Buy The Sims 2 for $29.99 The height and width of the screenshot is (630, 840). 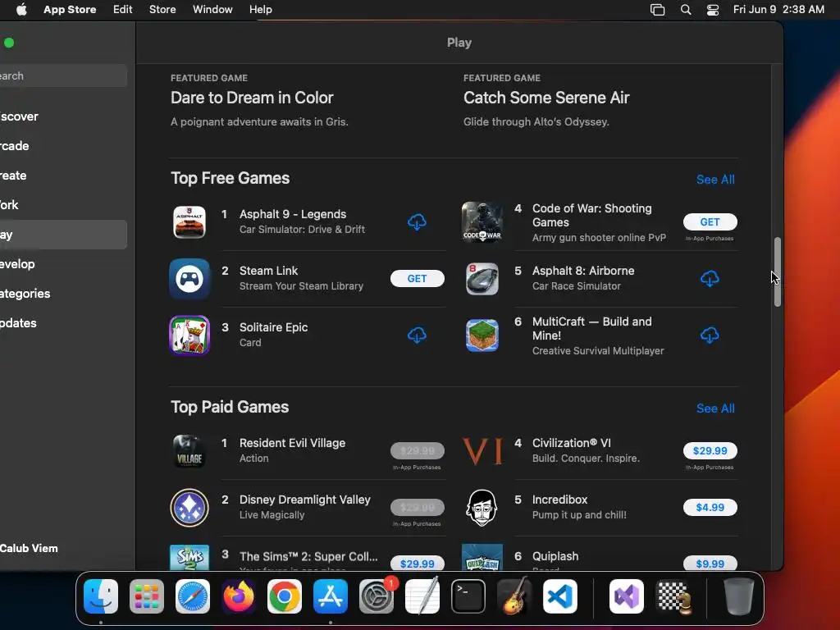(x=418, y=564)
